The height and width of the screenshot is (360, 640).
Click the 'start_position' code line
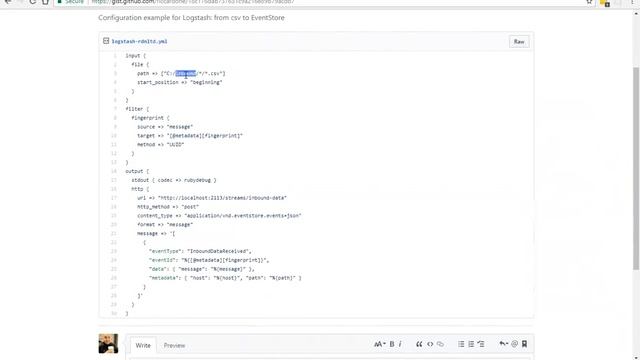180,82
